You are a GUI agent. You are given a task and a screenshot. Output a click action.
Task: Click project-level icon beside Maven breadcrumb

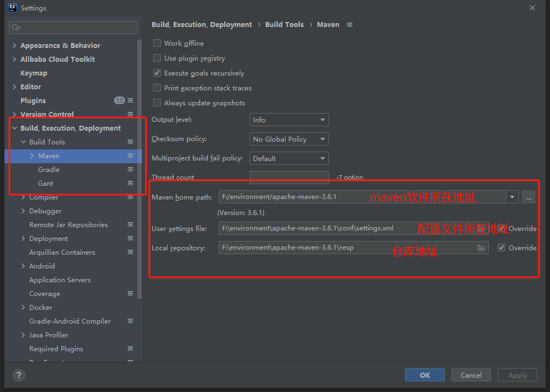tap(350, 25)
